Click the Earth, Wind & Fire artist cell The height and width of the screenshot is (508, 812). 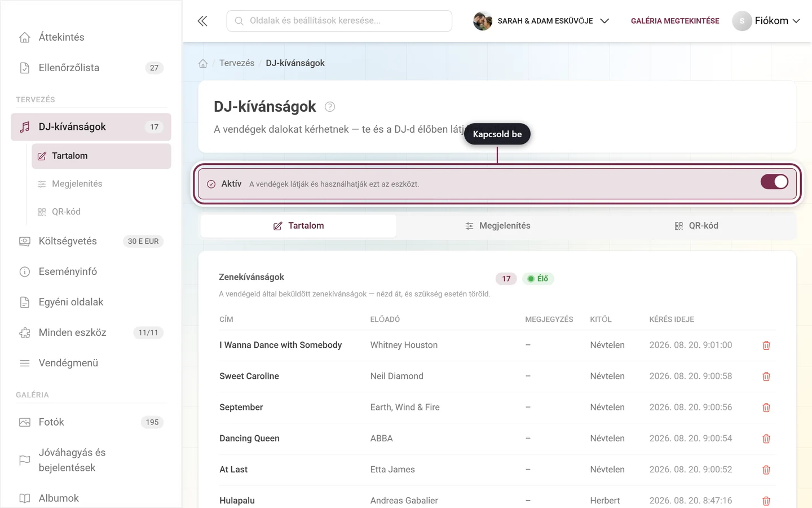point(405,408)
